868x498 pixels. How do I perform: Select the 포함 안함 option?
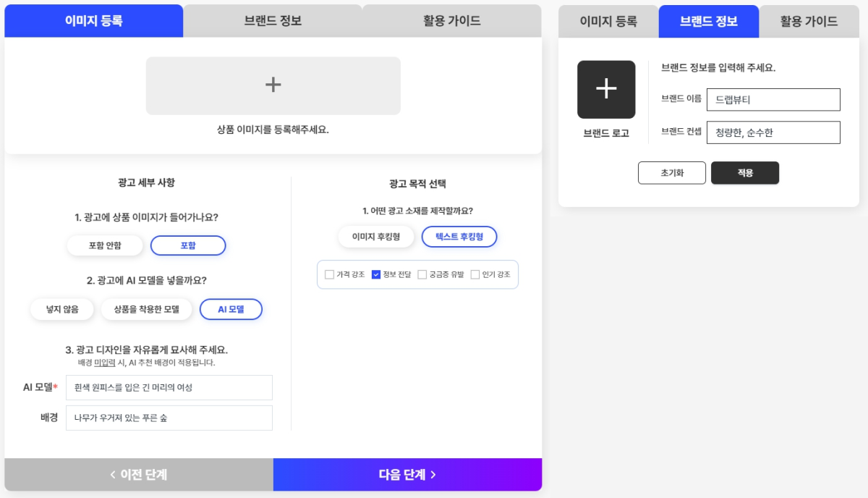coord(104,245)
